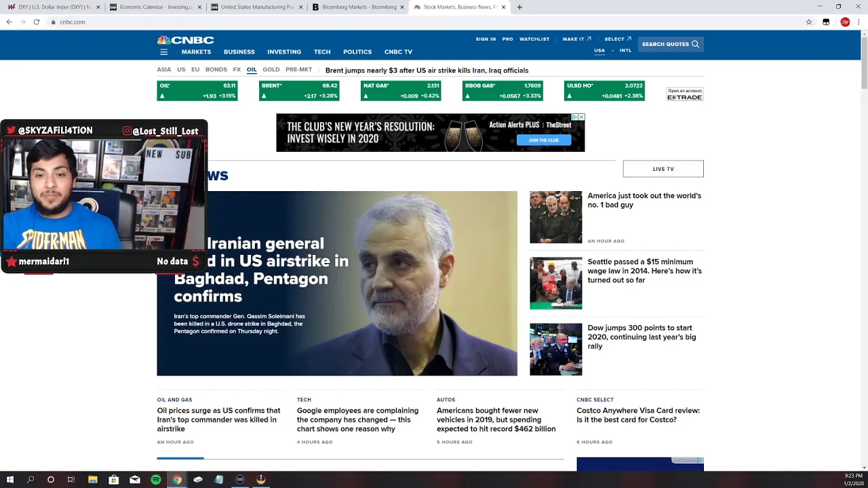The image size is (868, 488).
Task: Click the site lock icon in address bar
Action: [54, 22]
